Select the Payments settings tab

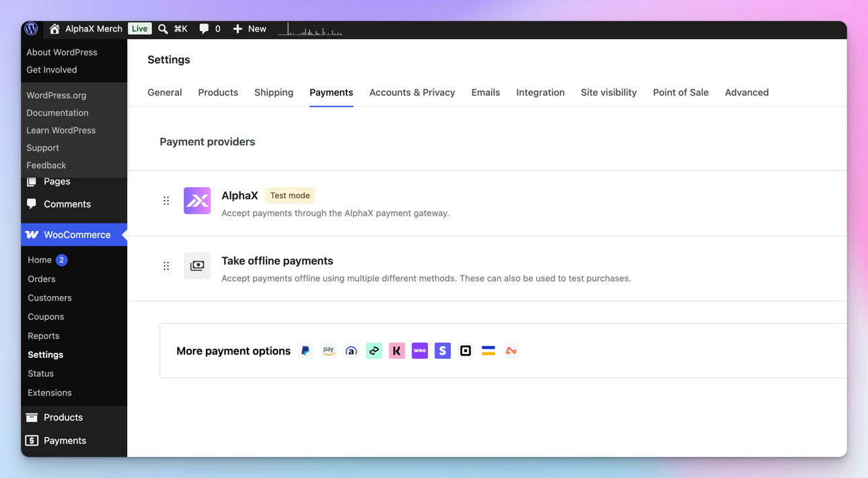pos(331,92)
